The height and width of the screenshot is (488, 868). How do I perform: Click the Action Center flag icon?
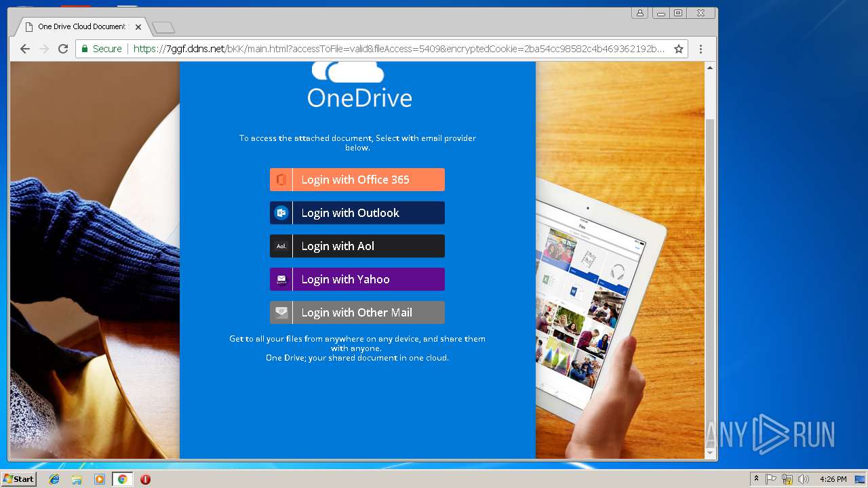(771, 479)
